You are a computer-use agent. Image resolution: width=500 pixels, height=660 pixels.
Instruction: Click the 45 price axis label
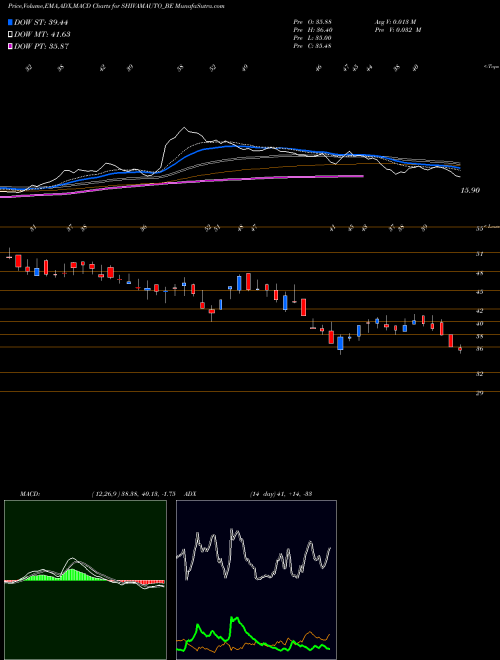point(479,292)
